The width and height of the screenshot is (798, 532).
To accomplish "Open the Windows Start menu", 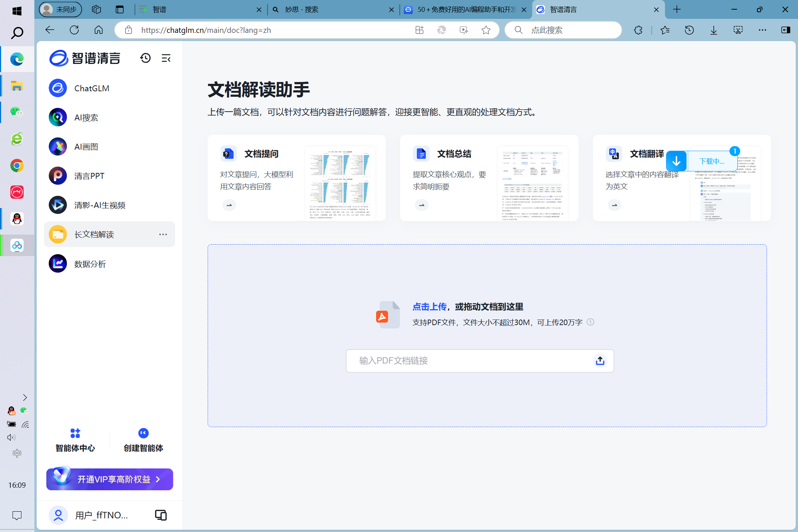I will [x=17, y=11].
